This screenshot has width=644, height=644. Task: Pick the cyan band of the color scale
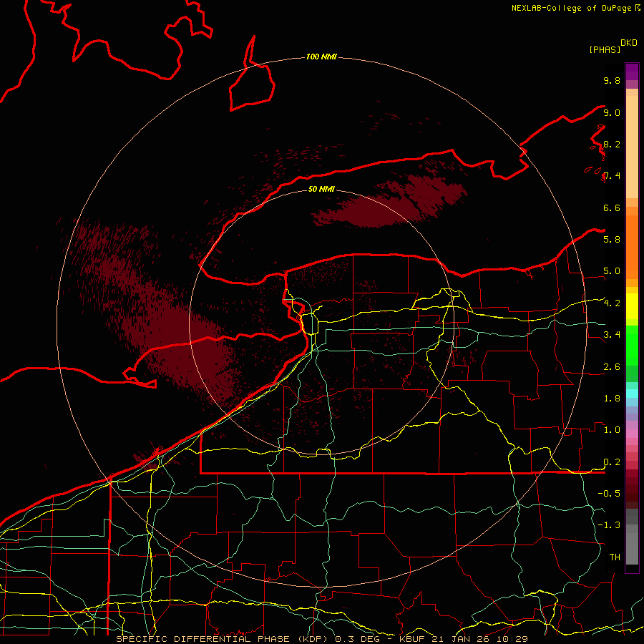tap(632, 393)
